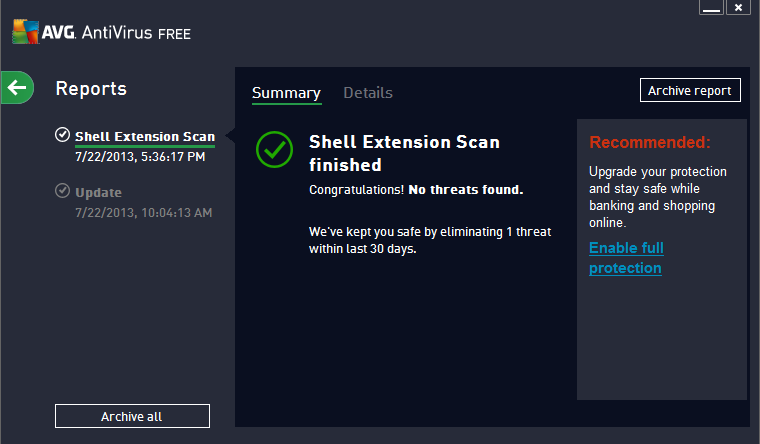Click the checkmark icon beside Update report
Viewport: 760px width, 444px height.
point(62,191)
